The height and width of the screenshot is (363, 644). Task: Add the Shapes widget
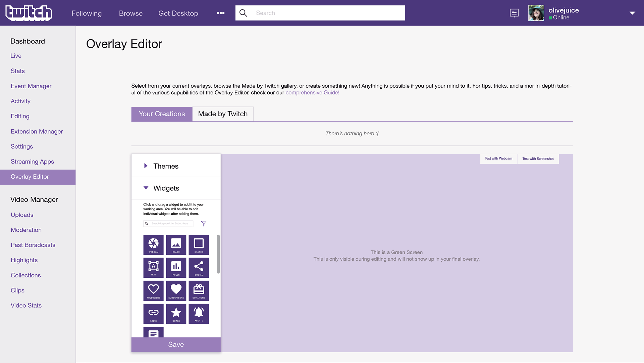coord(199,245)
